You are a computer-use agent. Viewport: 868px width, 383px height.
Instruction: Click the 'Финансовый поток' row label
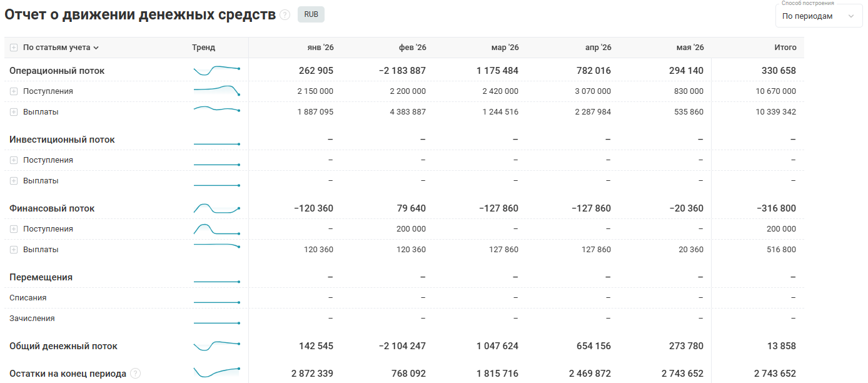tap(52, 208)
